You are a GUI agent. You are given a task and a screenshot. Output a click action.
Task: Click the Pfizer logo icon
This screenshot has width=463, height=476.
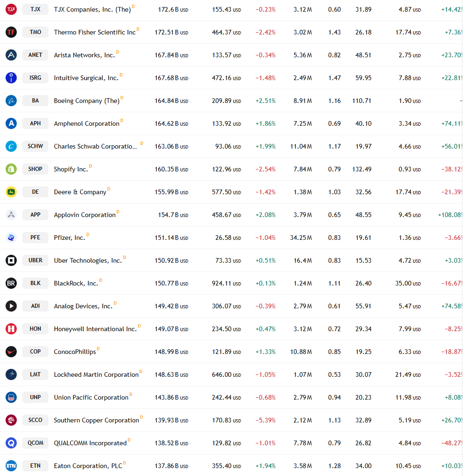coord(11,238)
